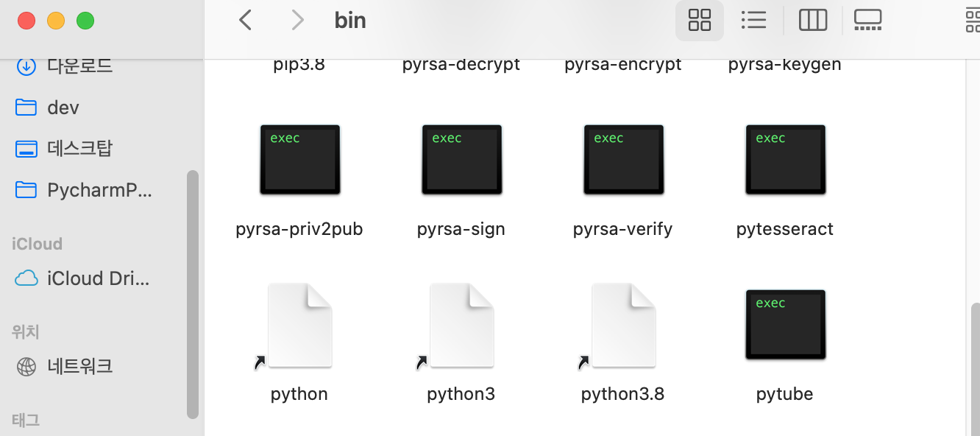The height and width of the screenshot is (436, 980).
Task: Click the pyrsa-encrypt file name
Action: (x=623, y=64)
